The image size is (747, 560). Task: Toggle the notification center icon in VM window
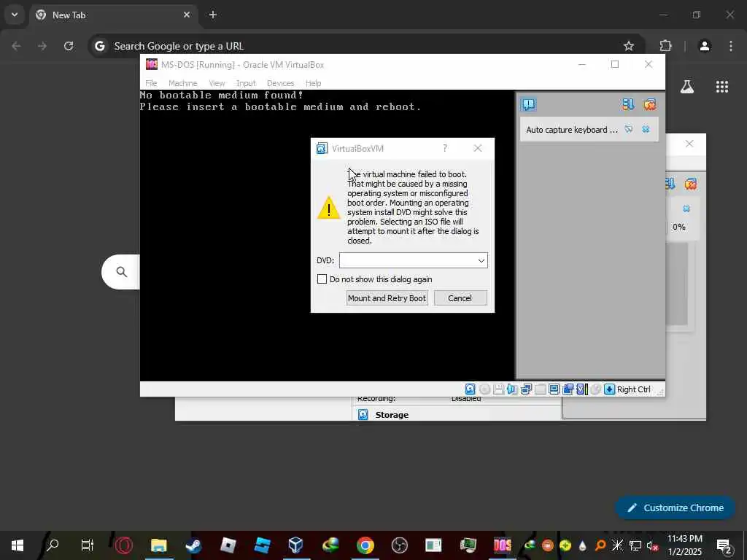pos(529,104)
